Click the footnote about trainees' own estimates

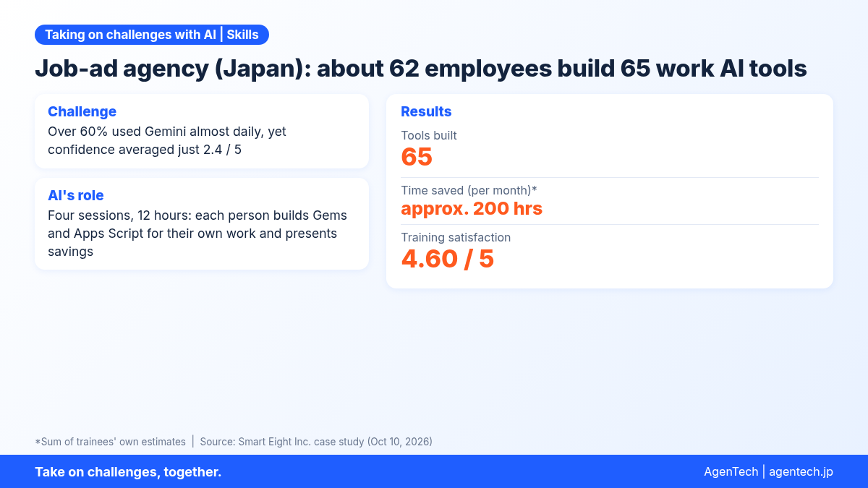(110, 441)
